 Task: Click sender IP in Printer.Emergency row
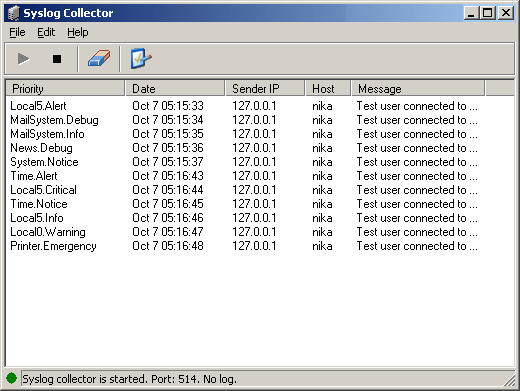click(254, 246)
